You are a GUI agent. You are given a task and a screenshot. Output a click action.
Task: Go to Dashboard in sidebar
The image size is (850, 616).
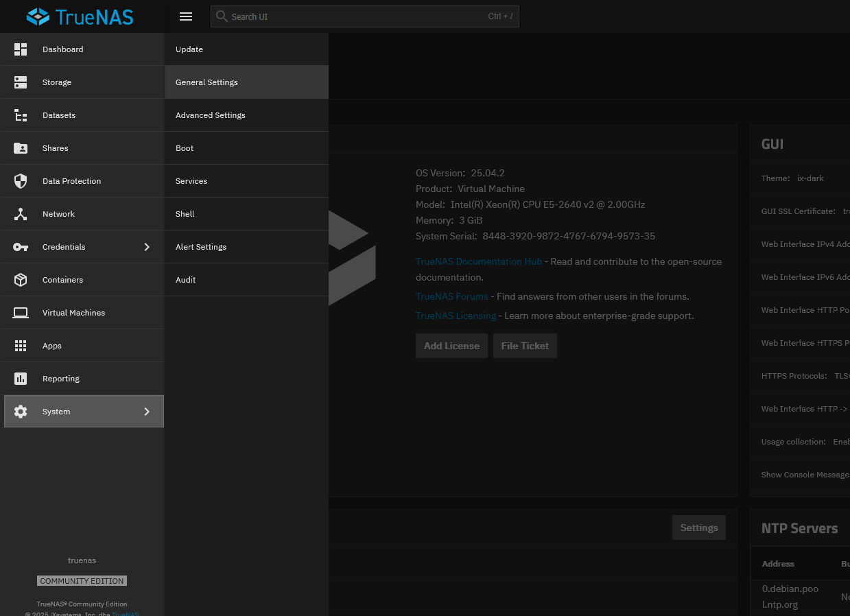pos(82,49)
